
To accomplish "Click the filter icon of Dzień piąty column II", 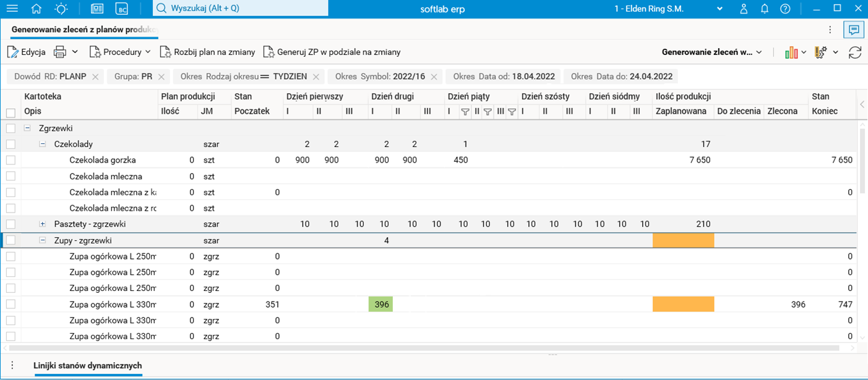I will click(x=487, y=112).
